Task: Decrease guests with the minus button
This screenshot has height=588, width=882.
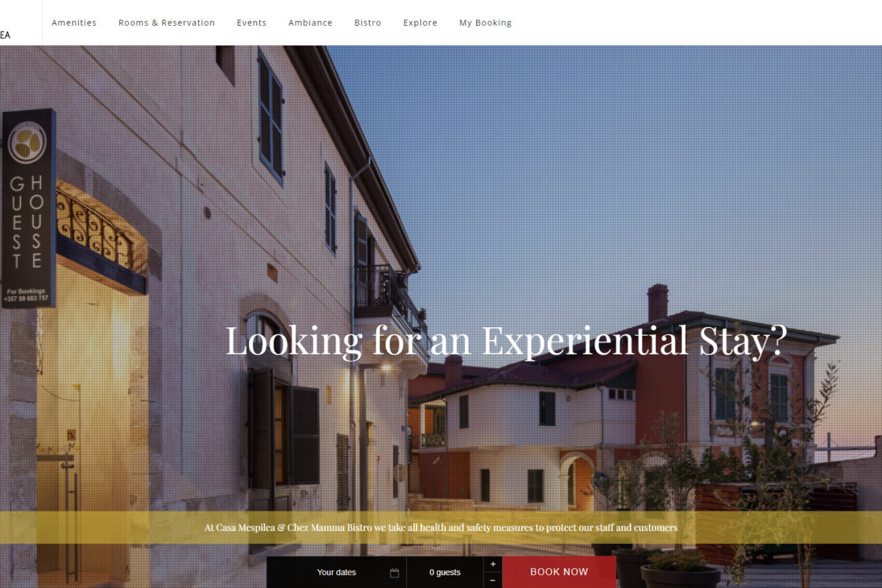Action: (x=493, y=581)
